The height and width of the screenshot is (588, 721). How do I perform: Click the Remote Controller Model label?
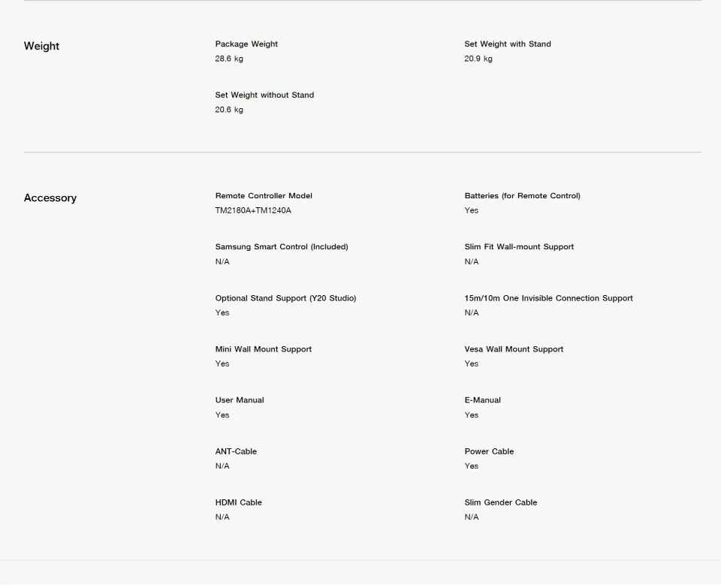pos(264,196)
